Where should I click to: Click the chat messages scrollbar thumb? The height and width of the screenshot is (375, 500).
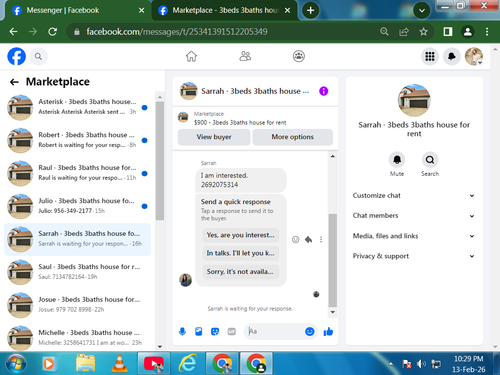coord(332,260)
